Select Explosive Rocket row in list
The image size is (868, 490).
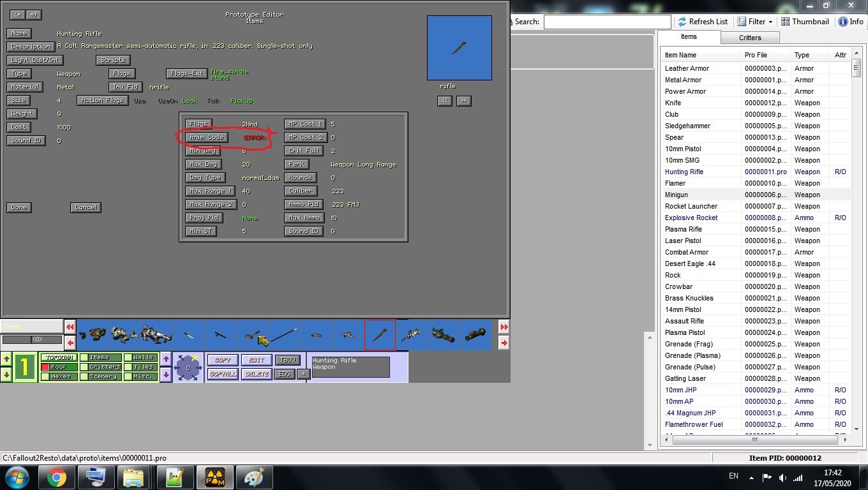[x=756, y=218]
